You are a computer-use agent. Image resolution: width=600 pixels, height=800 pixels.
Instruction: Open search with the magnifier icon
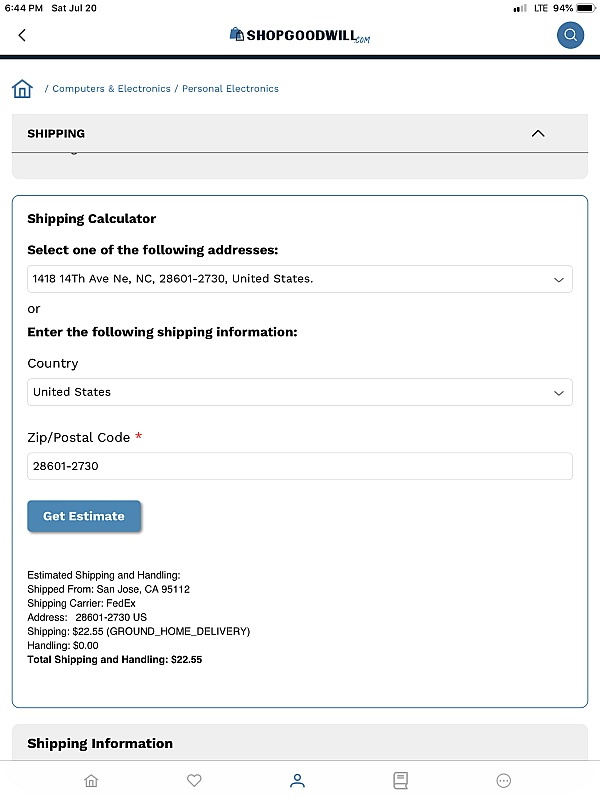(x=570, y=35)
